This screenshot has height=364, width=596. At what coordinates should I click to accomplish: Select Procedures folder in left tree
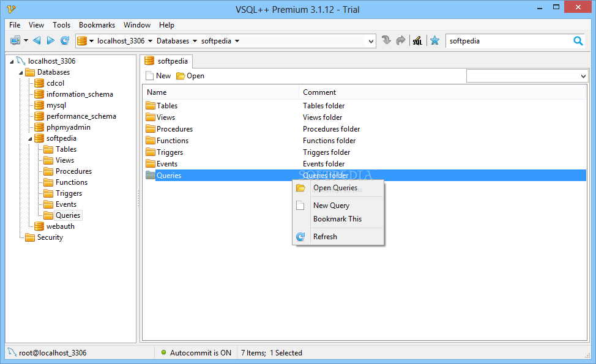73,171
